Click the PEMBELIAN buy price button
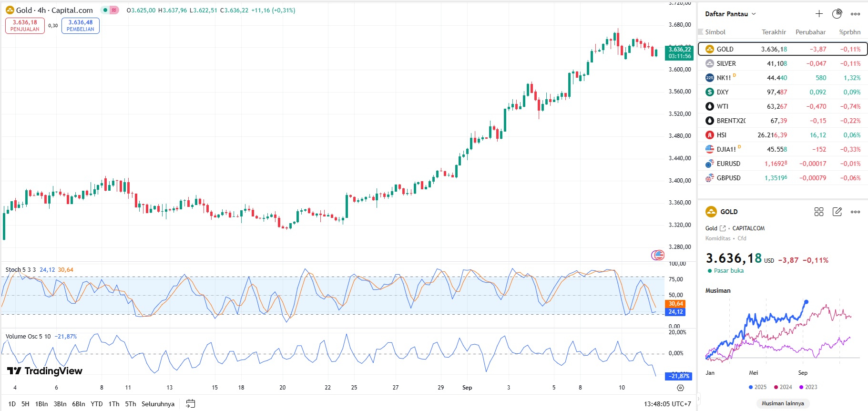 (81, 26)
